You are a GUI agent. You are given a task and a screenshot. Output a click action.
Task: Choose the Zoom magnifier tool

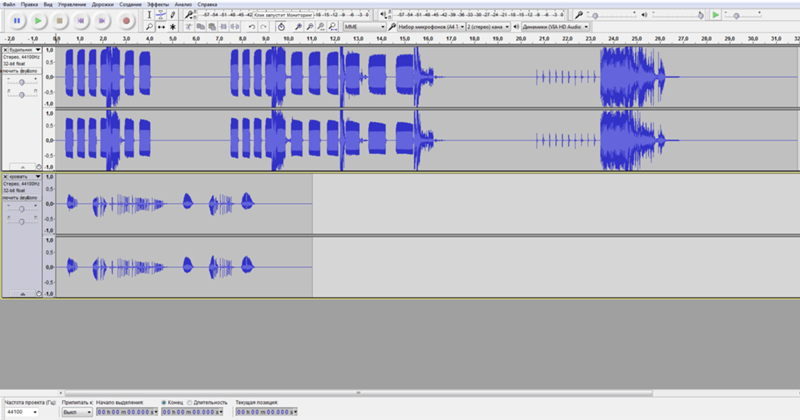[150, 26]
